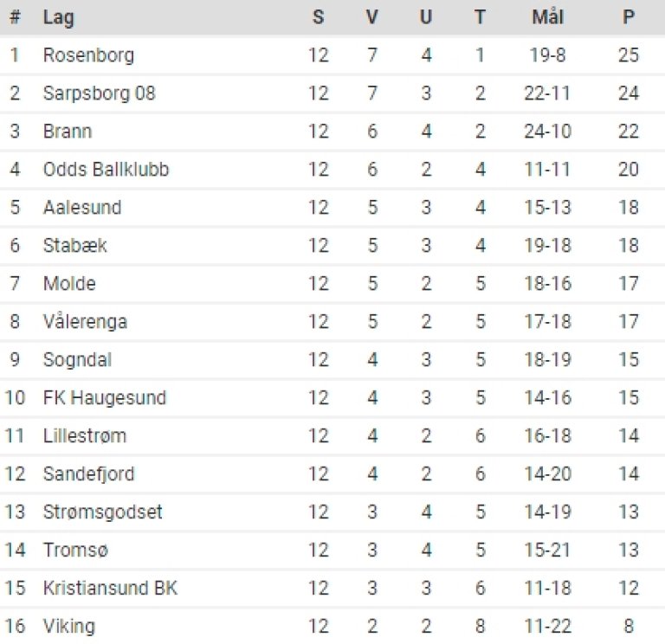Viewport: 665px width, 644px height.
Task: Click Kristiansund BK team name
Action: (111, 589)
